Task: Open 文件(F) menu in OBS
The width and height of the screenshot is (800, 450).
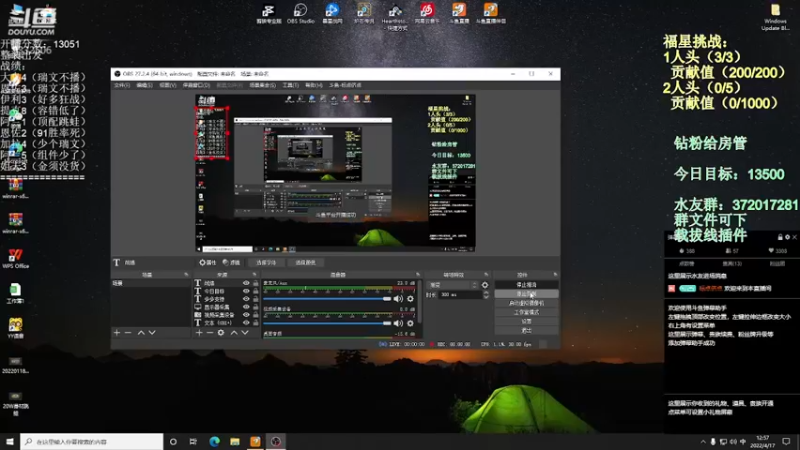Action: (122, 85)
